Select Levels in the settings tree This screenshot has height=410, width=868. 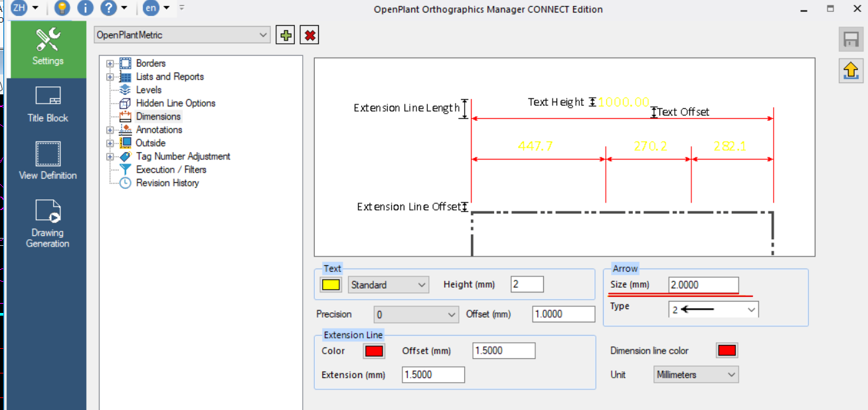[149, 90]
